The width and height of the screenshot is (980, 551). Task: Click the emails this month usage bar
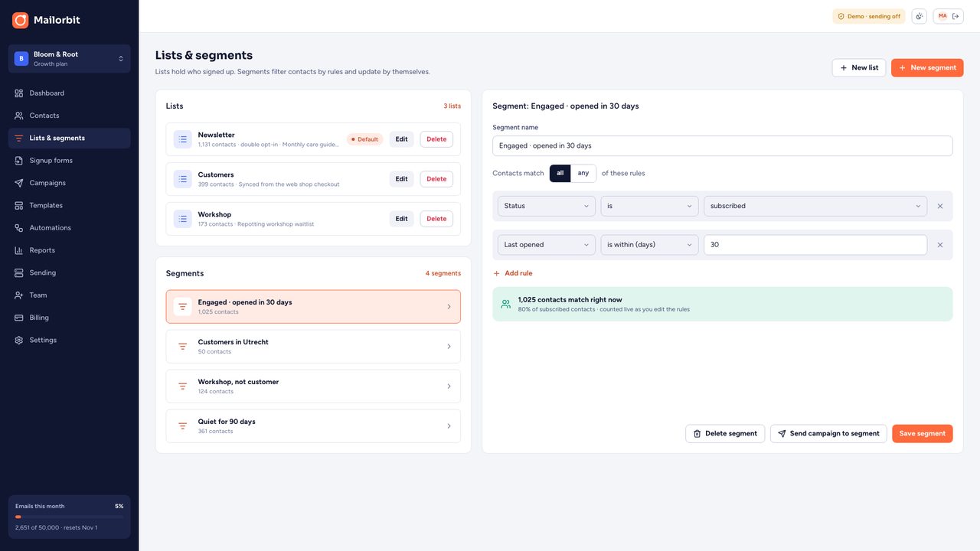[x=70, y=517]
